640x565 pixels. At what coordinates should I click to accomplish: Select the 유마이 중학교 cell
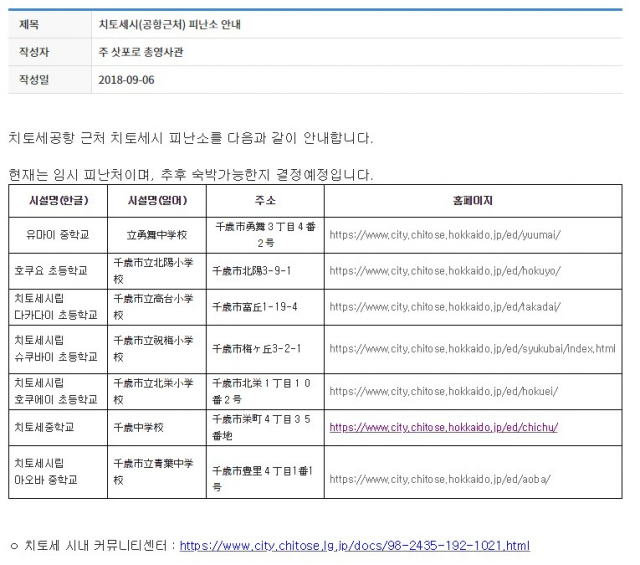pos(58,235)
